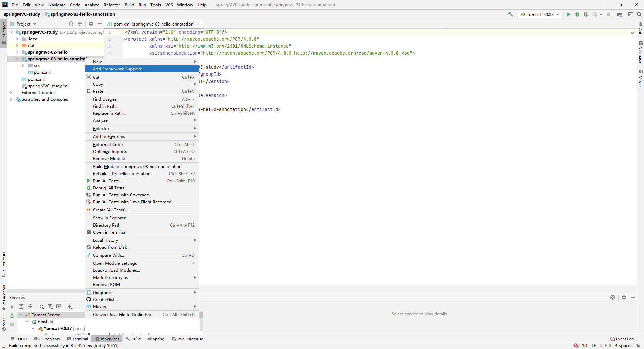The width and height of the screenshot is (644, 349).
Task: Open the Terminal tool window
Action: (x=77, y=339)
